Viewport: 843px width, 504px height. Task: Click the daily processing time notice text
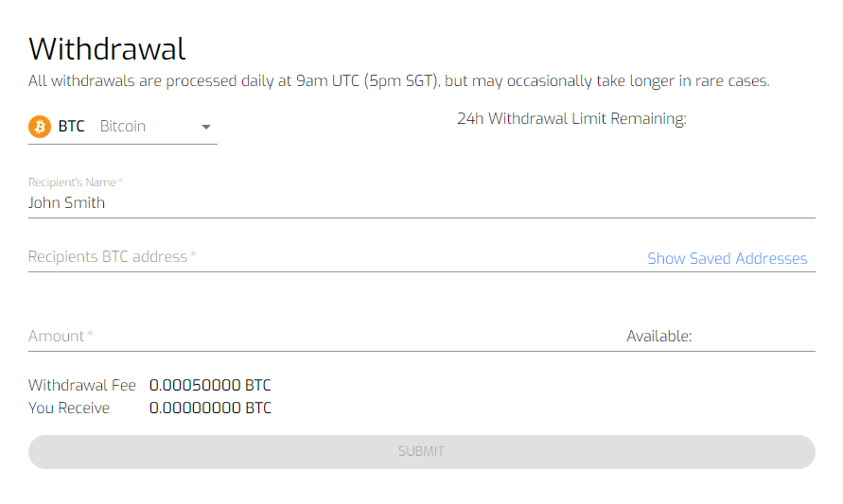pyautogui.click(x=399, y=81)
